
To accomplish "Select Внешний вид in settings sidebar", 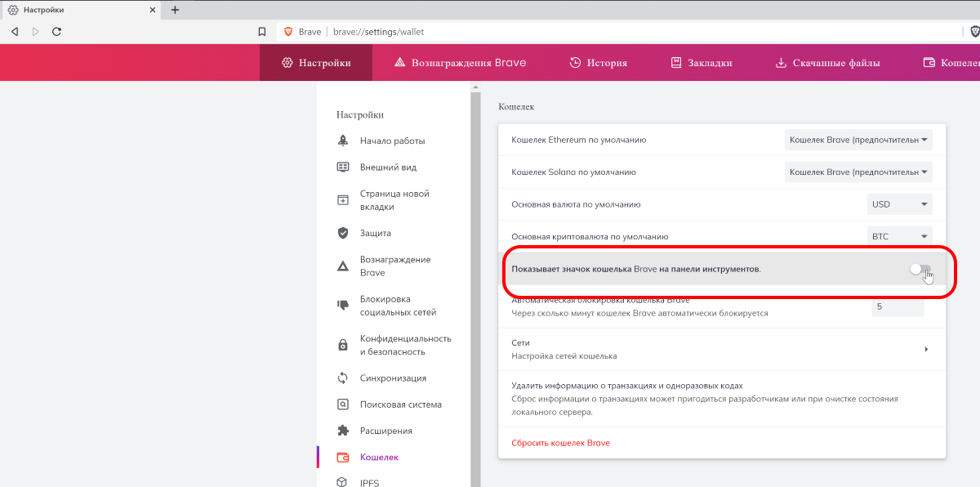I will (x=388, y=167).
